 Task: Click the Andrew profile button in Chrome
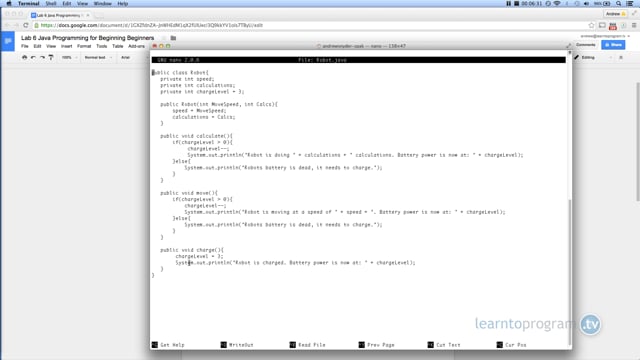[x=616, y=14]
